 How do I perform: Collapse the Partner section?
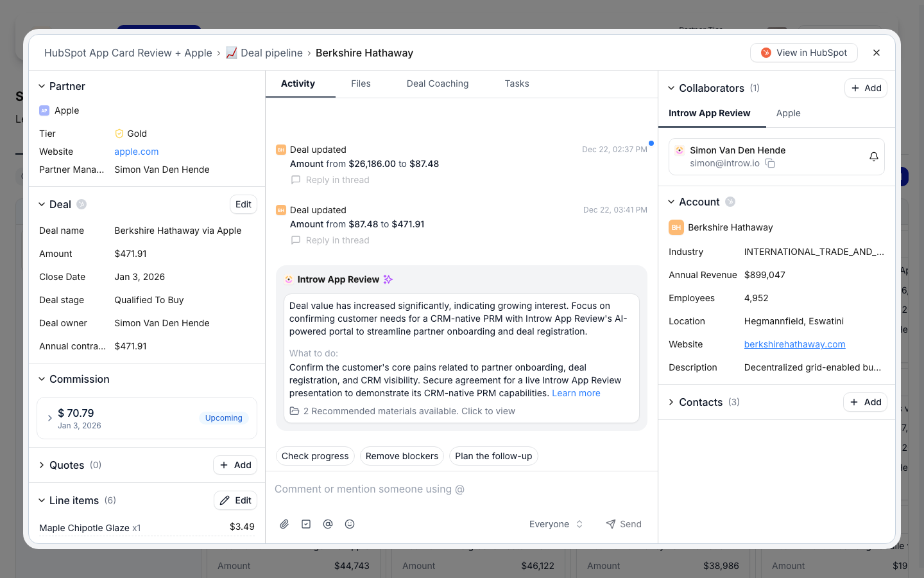(x=42, y=86)
